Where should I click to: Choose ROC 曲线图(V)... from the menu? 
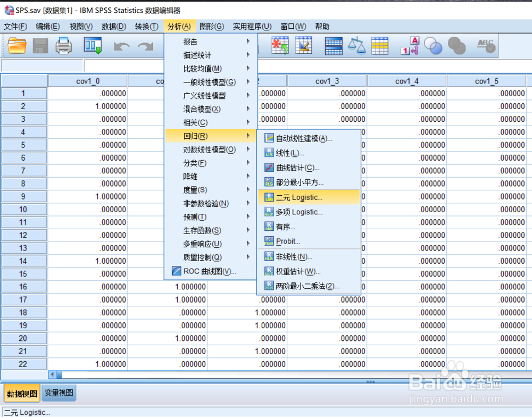point(211,271)
